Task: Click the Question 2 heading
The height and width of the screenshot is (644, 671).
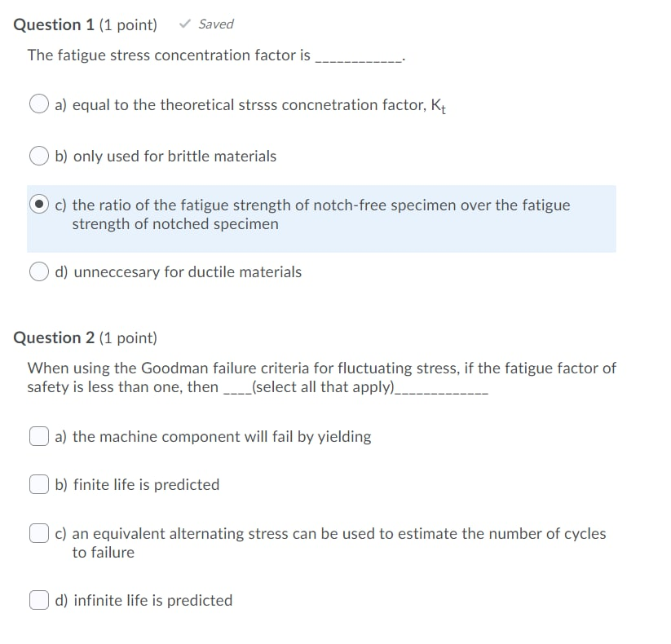Action: tap(53, 337)
